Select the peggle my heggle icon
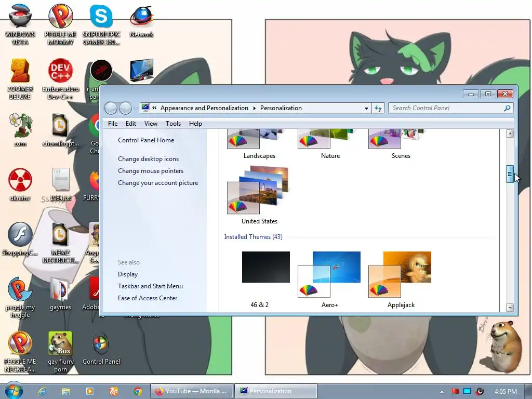 click(x=20, y=297)
